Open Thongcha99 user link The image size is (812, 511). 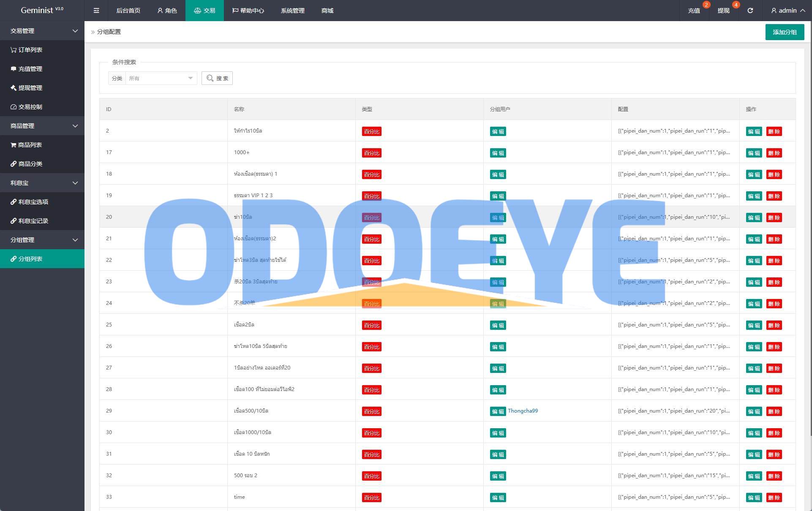[x=523, y=411]
